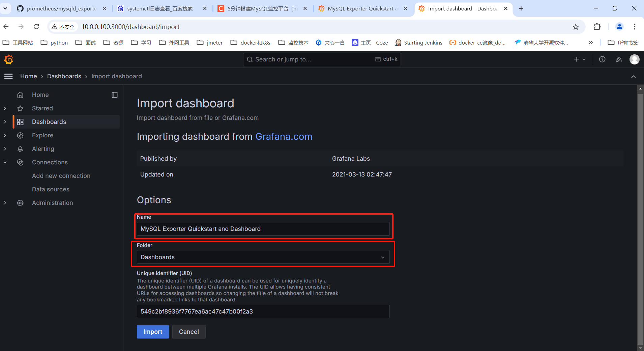Go back in browser history

point(6,27)
